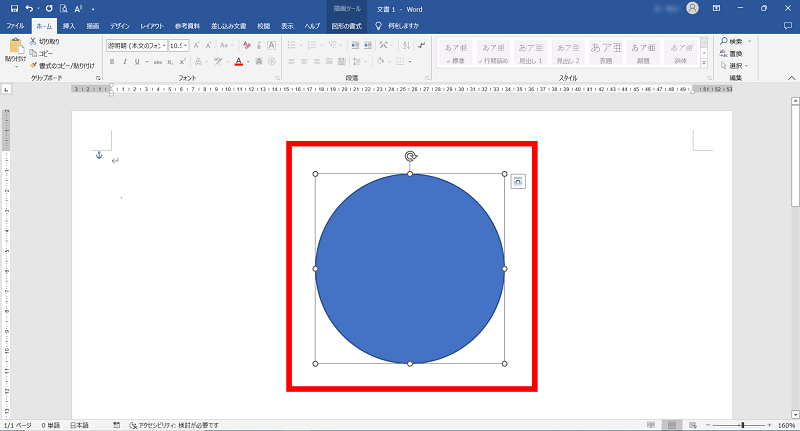Align text left

291,62
